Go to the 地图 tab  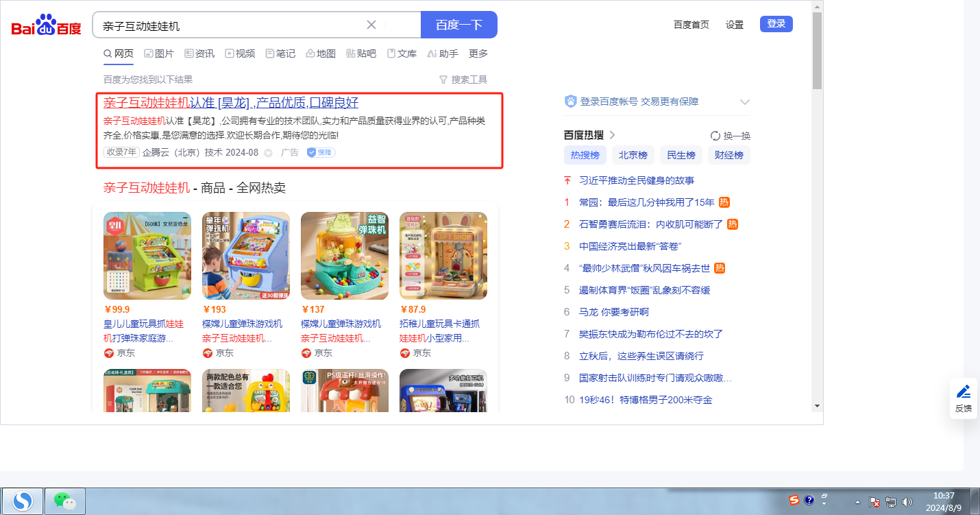[321, 53]
